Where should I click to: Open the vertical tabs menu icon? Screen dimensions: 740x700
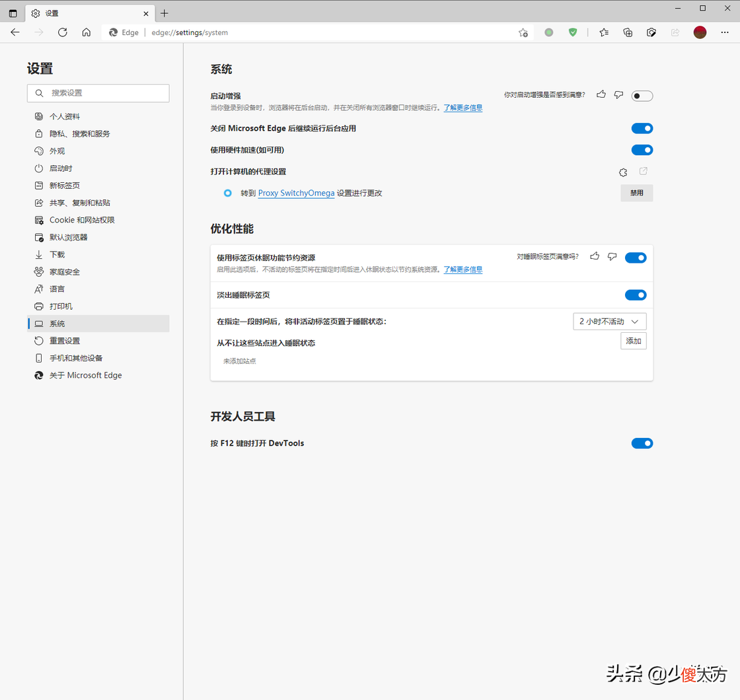coord(13,13)
